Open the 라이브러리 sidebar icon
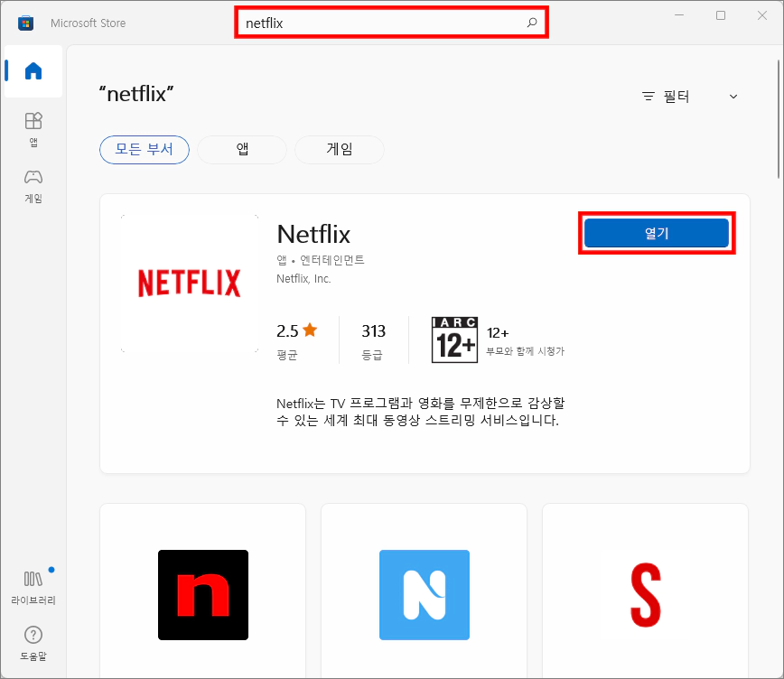The height and width of the screenshot is (679, 784). pyautogui.click(x=33, y=588)
